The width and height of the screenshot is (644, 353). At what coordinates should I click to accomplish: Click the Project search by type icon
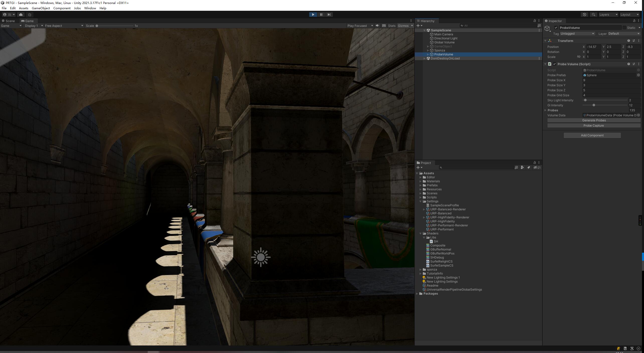522,167
